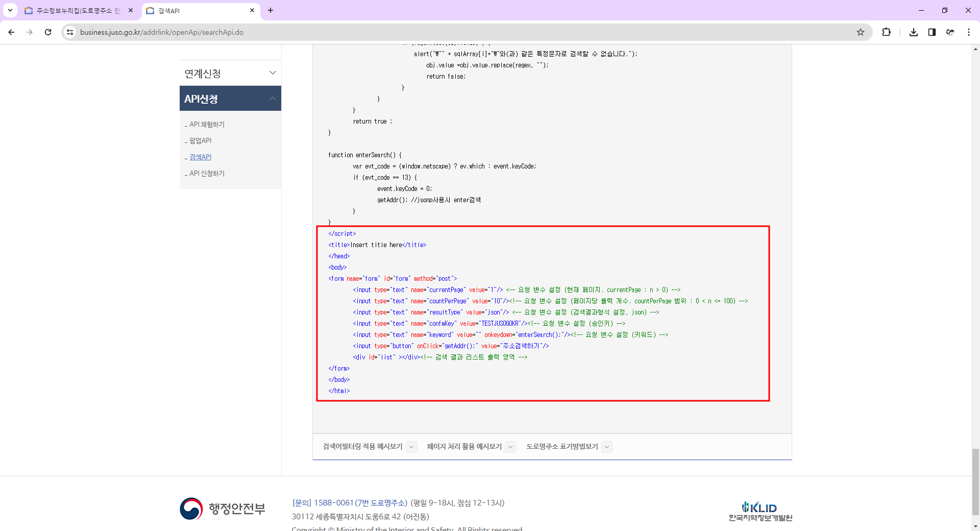Open 팝업API in sidebar
The width and height of the screenshot is (980, 531).
200,141
